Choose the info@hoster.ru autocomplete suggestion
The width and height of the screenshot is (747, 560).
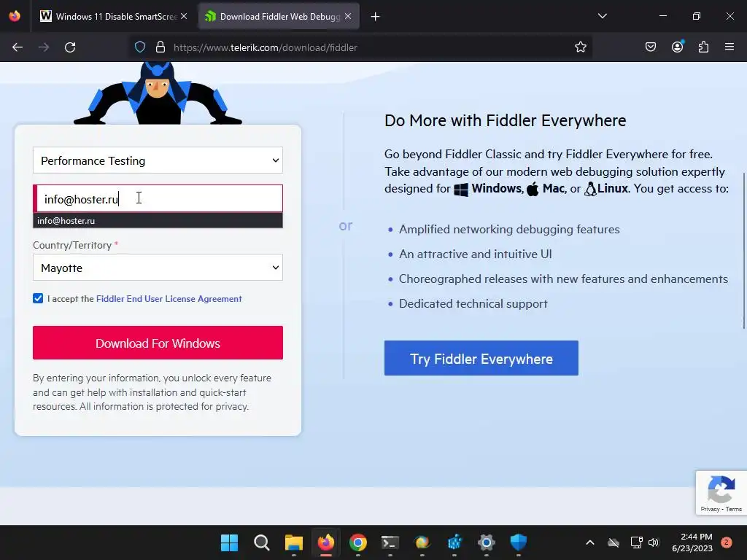point(158,220)
